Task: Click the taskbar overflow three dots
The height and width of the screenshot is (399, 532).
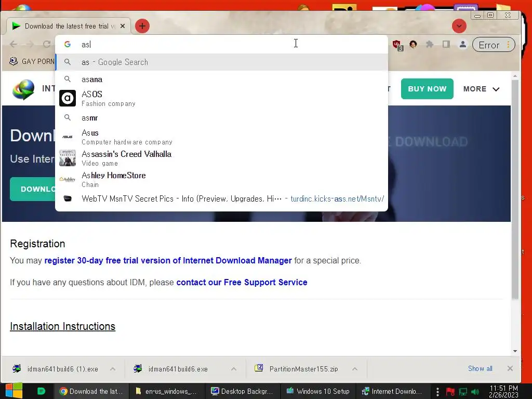Action: click(437, 392)
